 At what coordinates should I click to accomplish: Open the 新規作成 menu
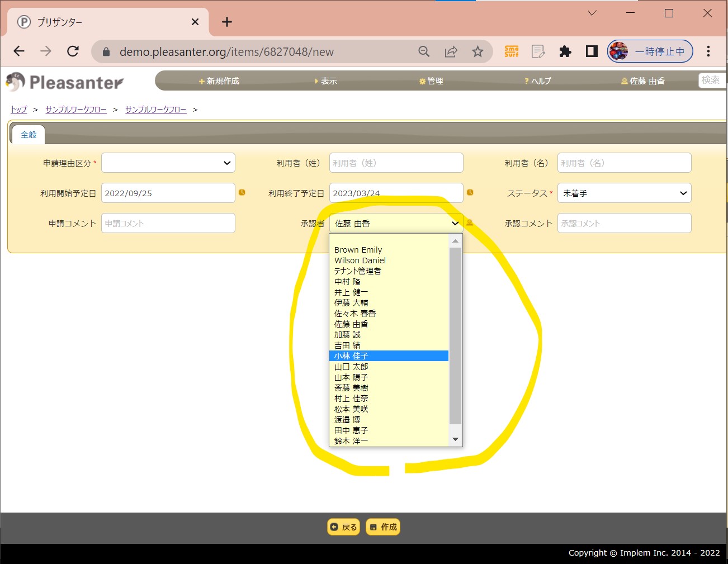tap(219, 81)
